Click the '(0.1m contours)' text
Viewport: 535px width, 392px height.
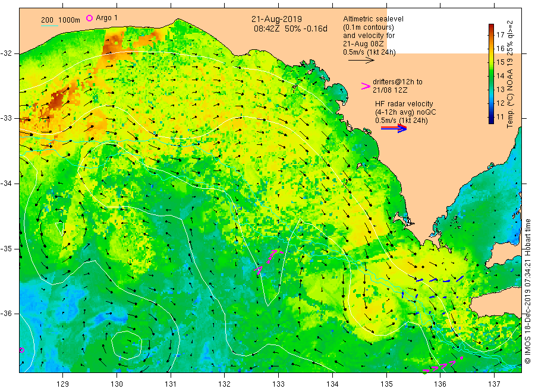tap(369, 27)
